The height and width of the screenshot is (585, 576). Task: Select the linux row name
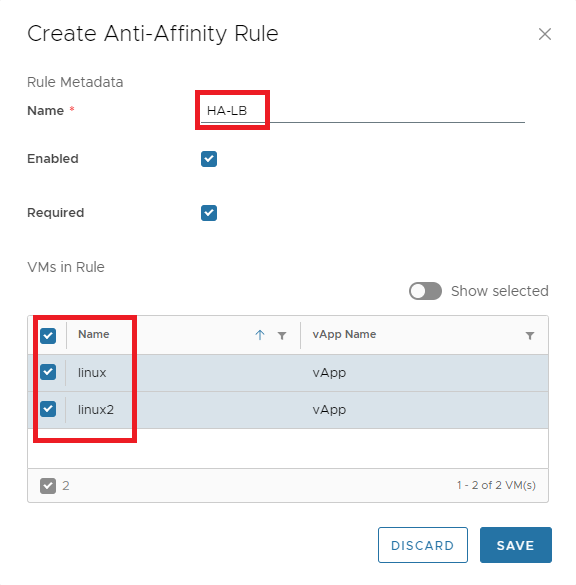coord(92,373)
